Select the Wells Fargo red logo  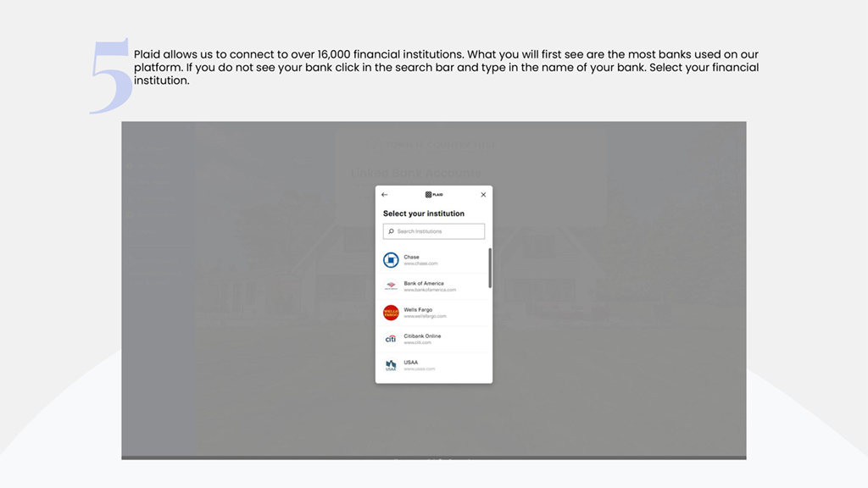coord(391,313)
